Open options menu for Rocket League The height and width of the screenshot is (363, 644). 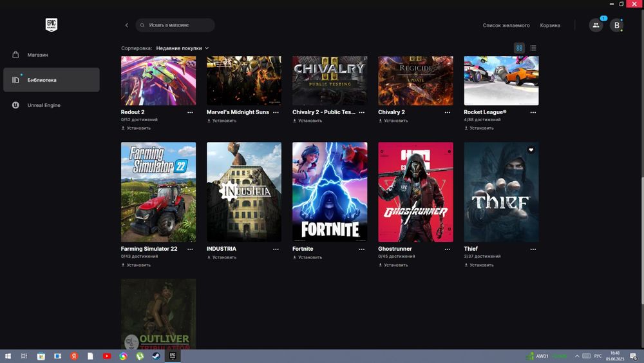tap(533, 112)
